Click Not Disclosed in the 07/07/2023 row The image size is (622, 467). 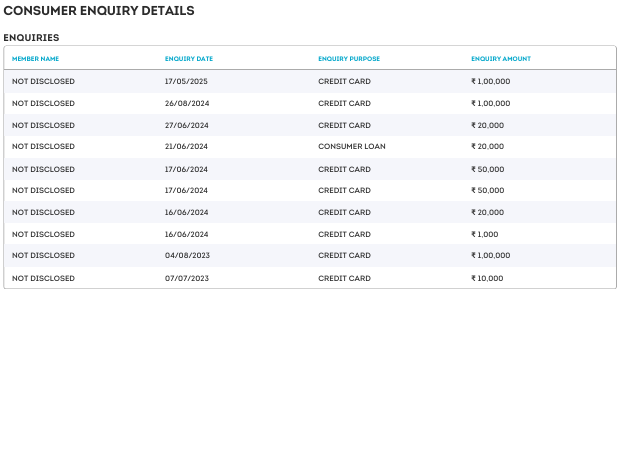[43, 278]
